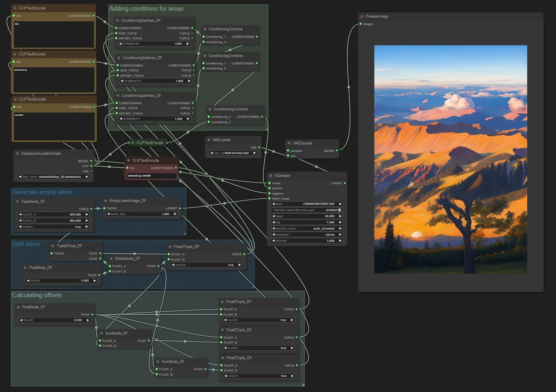Click the EmptyLatentImage_DF node's collapse dot

point(105,201)
